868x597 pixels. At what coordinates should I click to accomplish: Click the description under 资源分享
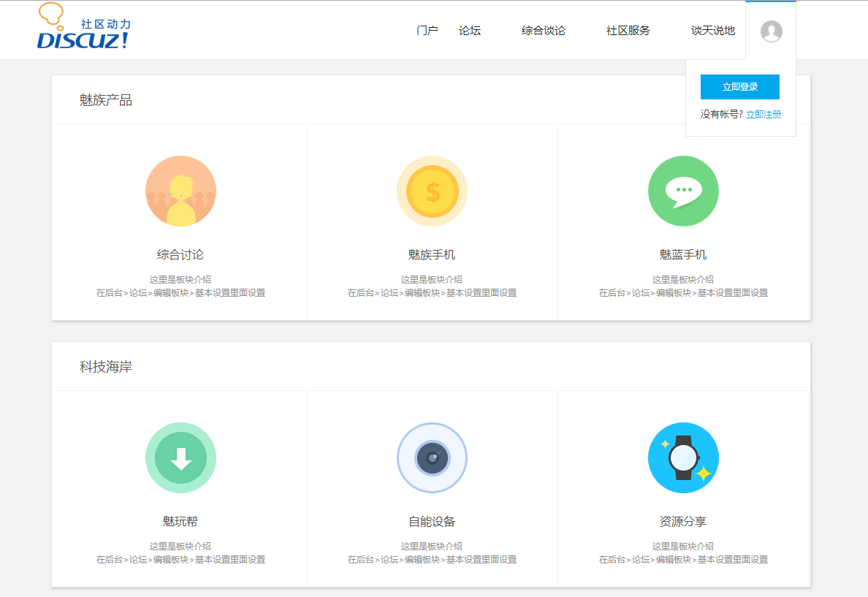[683, 553]
